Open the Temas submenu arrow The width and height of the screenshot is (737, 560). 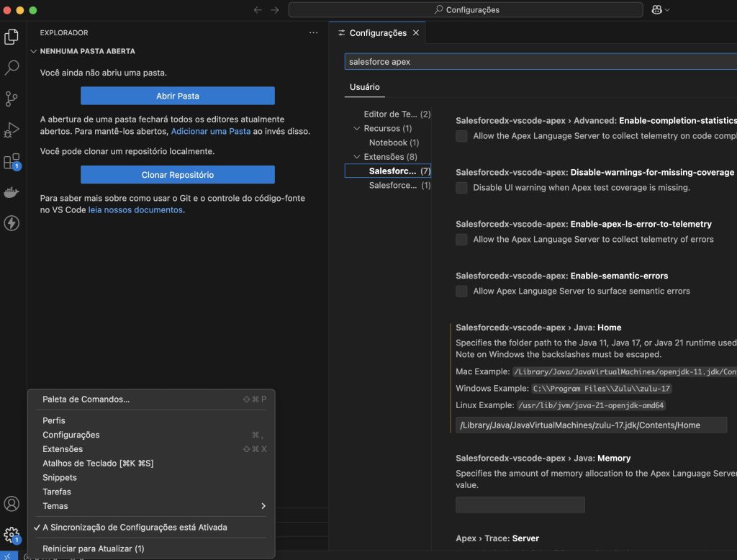pyautogui.click(x=263, y=506)
